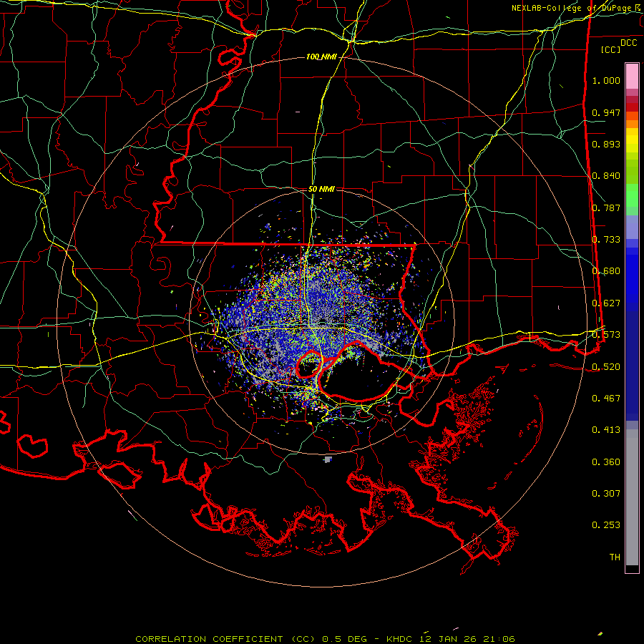Select the 0.733 scale value
This screenshot has width=644, height=644.
[606, 240]
